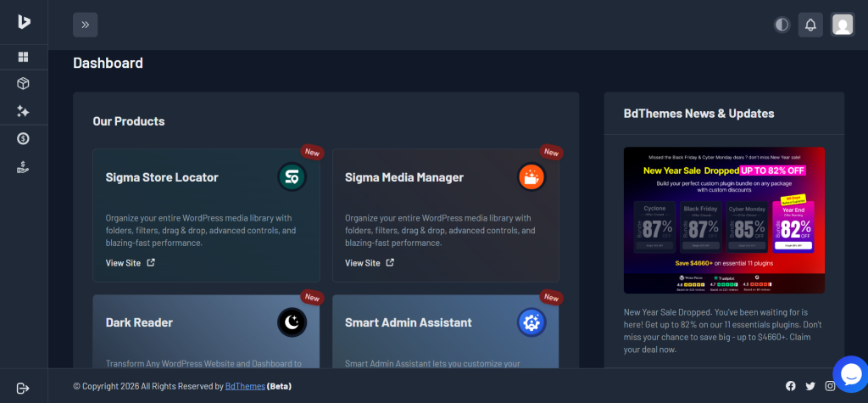The image size is (868, 403).
Task: Open the user avatar menu
Action: 842,25
